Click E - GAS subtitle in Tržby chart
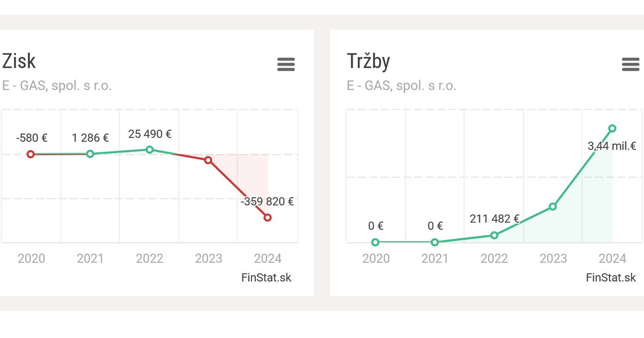This screenshot has height=338, width=644. [401, 86]
